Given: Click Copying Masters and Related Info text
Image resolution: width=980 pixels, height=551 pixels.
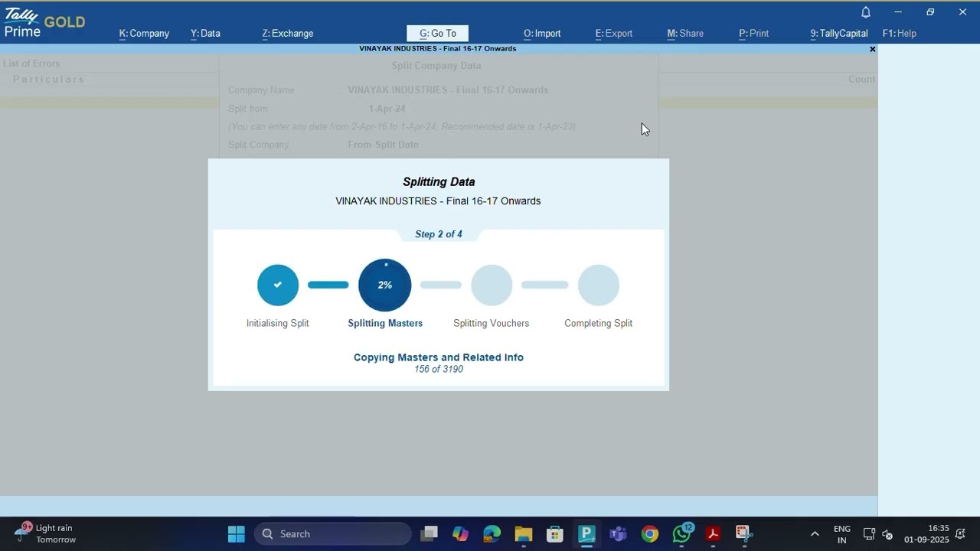Looking at the screenshot, I should click(x=439, y=357).
